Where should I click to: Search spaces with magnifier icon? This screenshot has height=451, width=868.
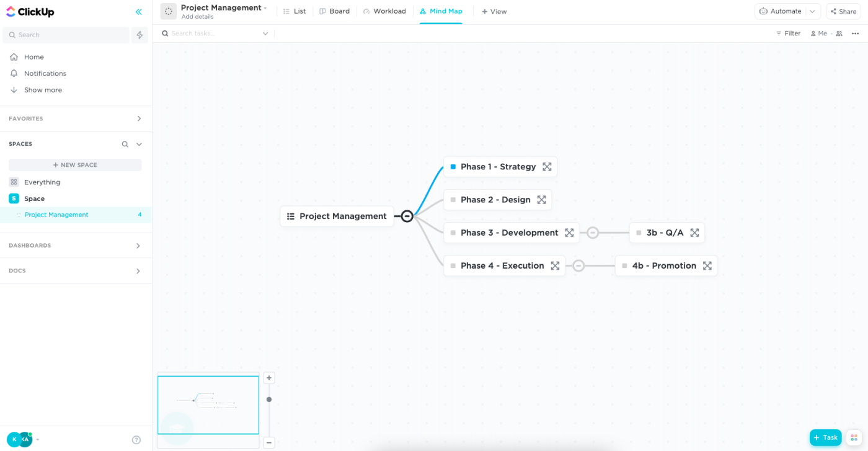click(x=125, y=144)
